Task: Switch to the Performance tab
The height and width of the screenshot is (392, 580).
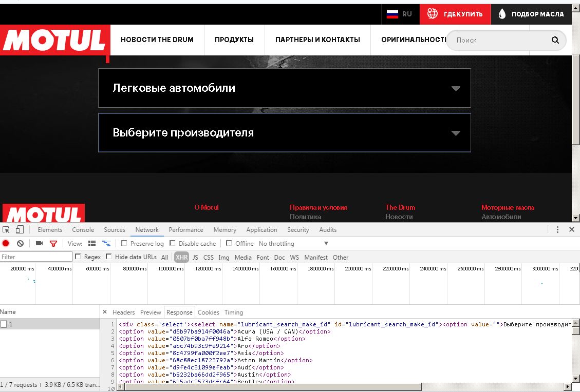Action: click(185, 230)
